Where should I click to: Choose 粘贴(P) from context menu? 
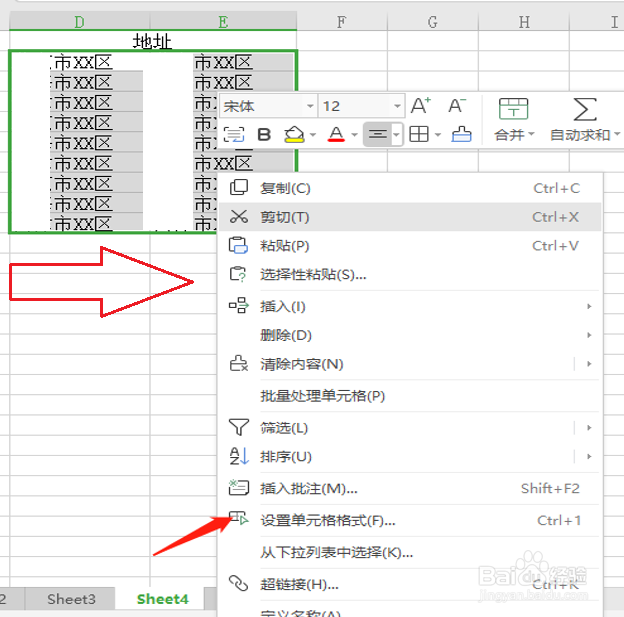tap(410, 246)
